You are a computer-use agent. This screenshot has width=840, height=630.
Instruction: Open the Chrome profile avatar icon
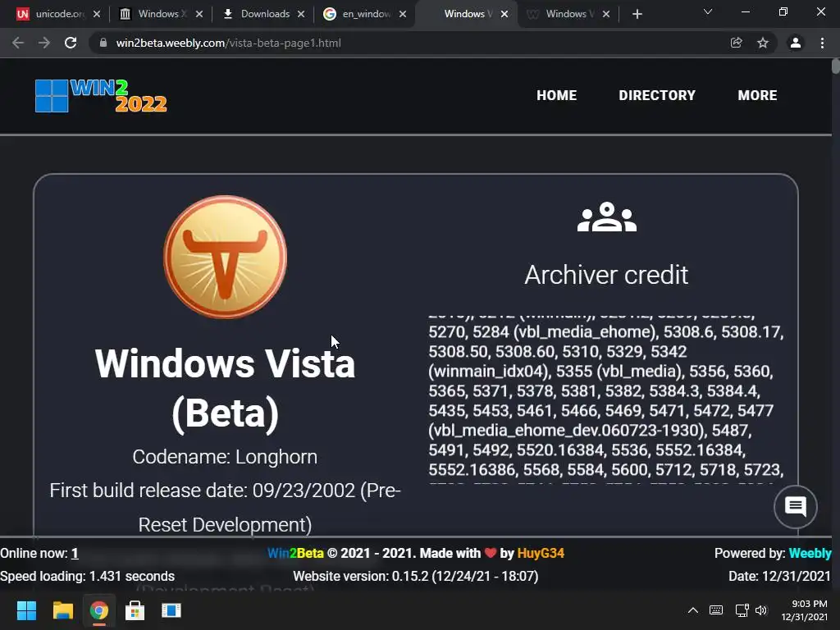796,43
